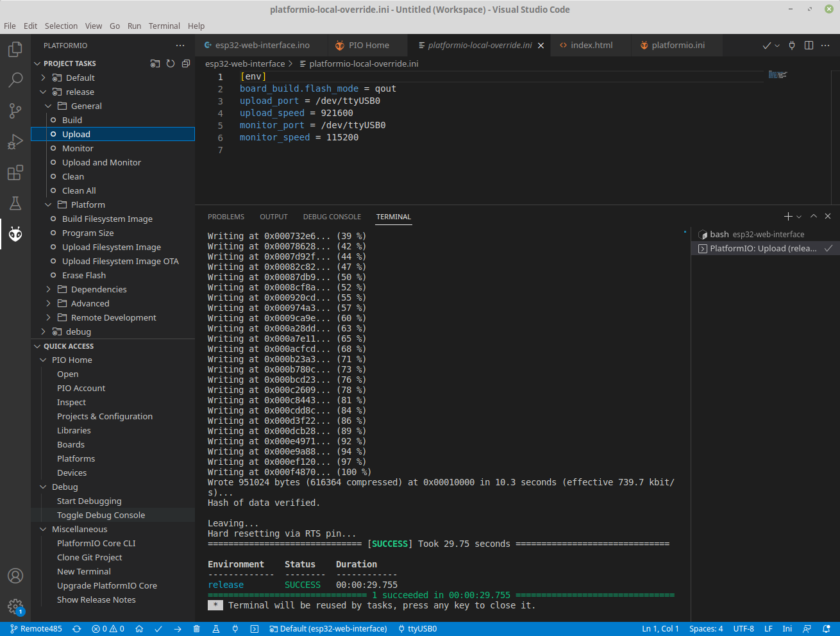Open Source Control view icon

pos(15,111)
